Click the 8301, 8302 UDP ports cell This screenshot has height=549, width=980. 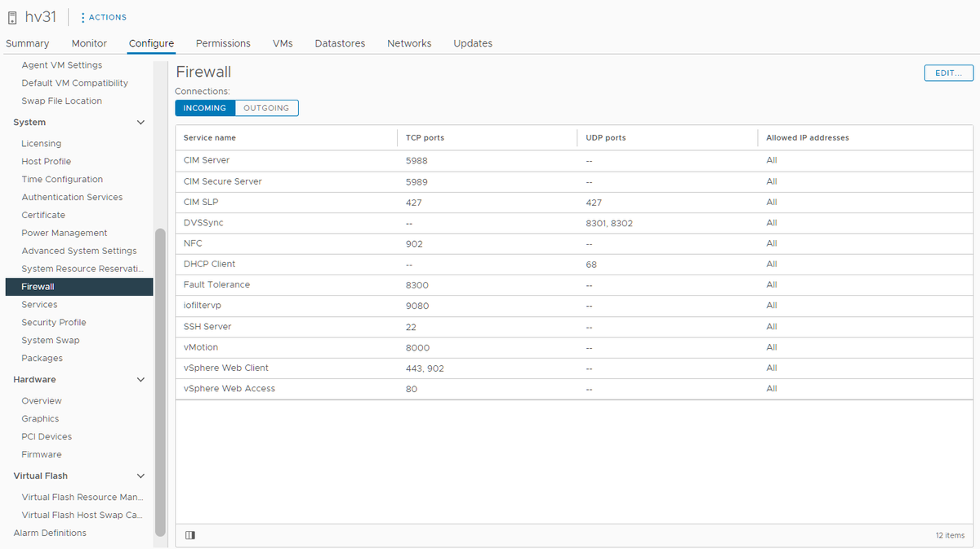tap(609, 223)
